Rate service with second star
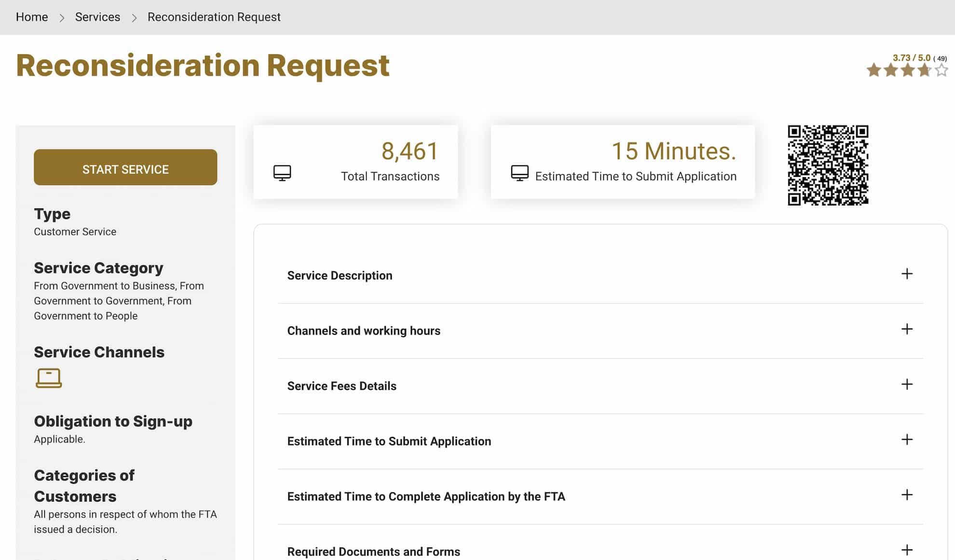Screen dimensions: 955x560 coord(890,70)
